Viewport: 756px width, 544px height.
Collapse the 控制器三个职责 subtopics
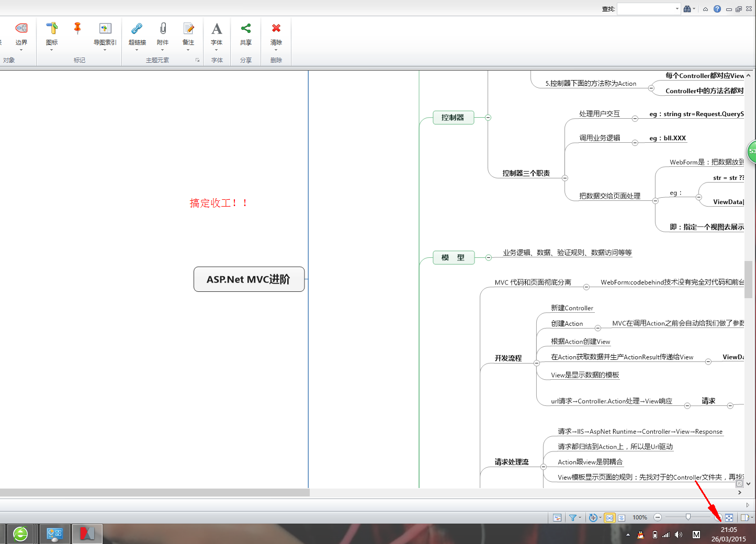(565, 178)
